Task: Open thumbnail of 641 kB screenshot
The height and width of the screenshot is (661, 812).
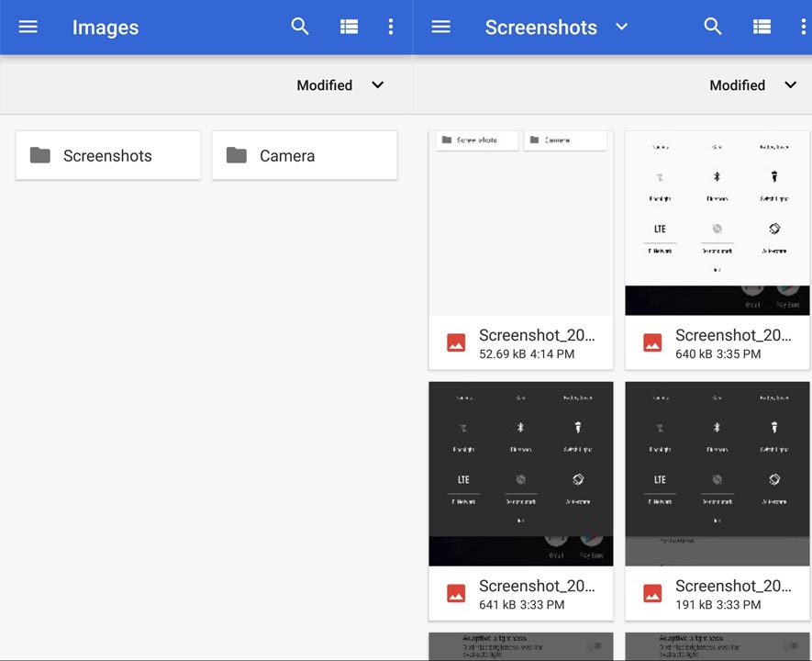Action: (521, 474)
